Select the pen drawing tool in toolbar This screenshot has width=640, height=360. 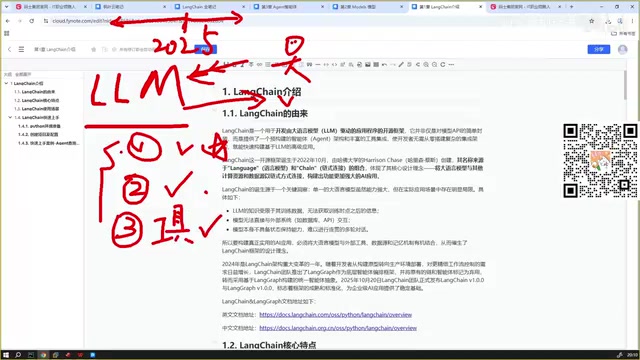pyautogui.click(x=401, y=64)
